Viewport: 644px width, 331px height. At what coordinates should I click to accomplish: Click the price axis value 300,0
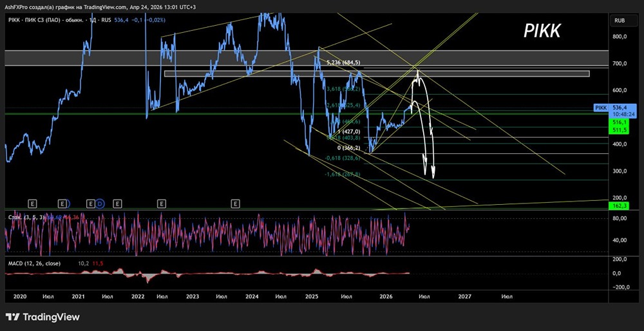pyautogui.click(x=620, y=171)
